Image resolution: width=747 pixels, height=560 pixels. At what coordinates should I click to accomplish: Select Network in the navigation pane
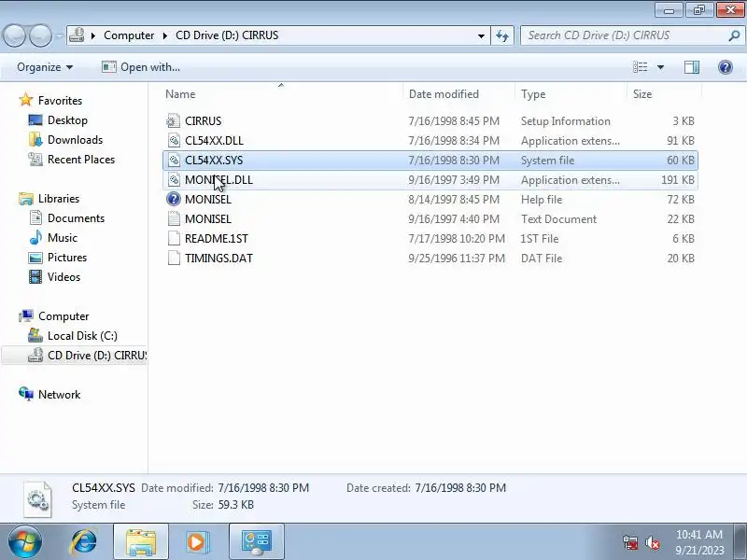point(59,394)
